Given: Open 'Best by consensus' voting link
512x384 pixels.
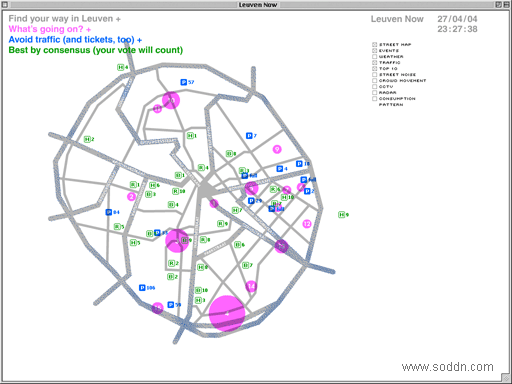Looking at the screenshot, I should click(x=96, y=50).
